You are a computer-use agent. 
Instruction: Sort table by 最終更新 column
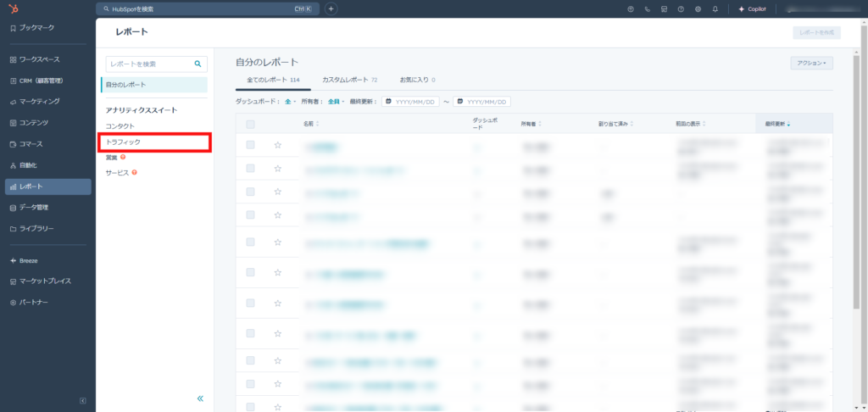(778, 124)
